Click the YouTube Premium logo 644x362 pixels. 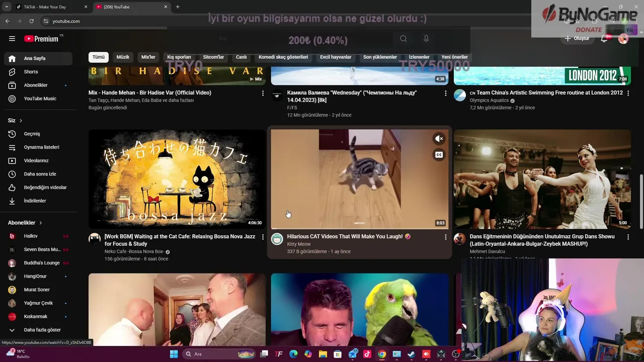[x=41, y=39]
